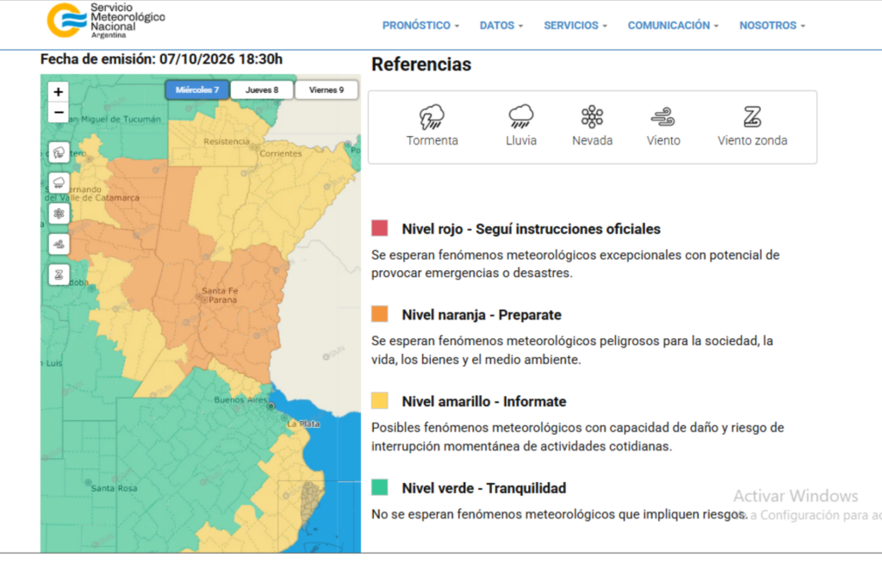Zoom out on the alert map
The height and width of the screenshot is (588, 882).
[59, 113]
